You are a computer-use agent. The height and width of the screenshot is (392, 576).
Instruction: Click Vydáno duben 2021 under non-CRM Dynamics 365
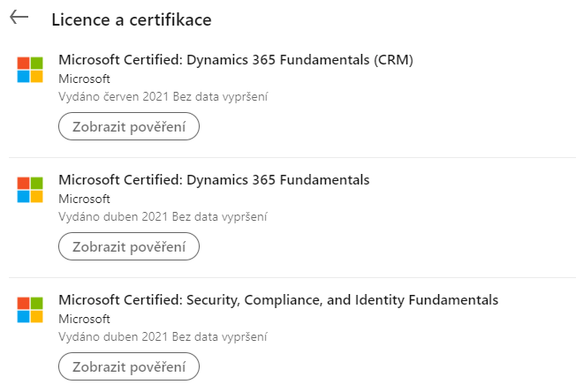(x=113, y=216)
